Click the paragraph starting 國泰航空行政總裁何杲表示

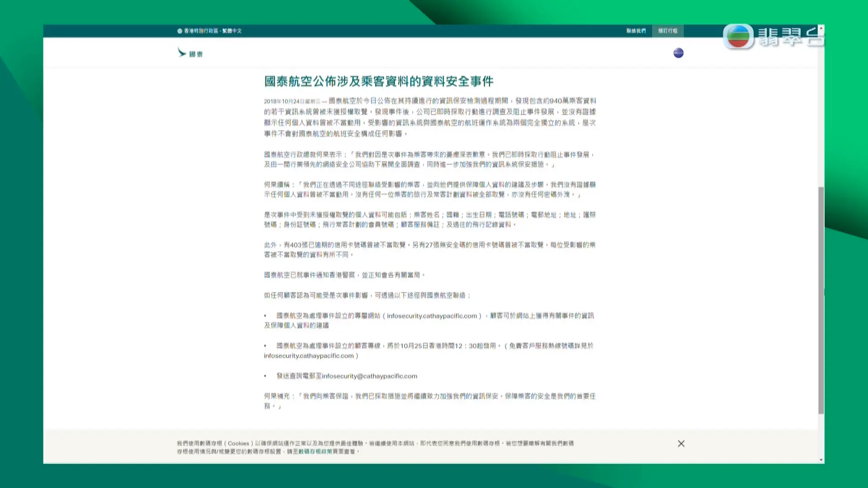tap(429, 160)
